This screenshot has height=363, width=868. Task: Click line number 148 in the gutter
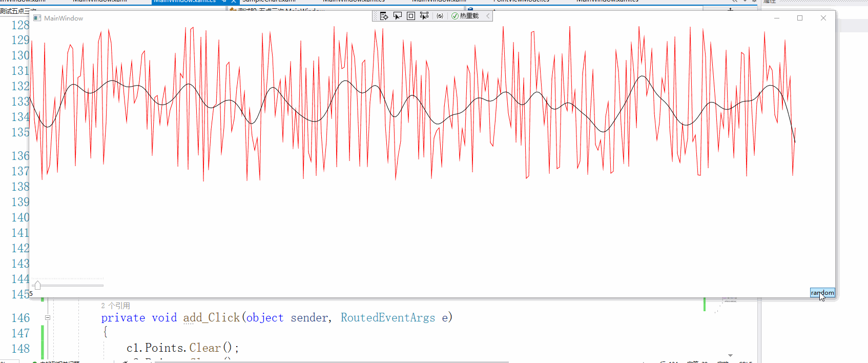pos(20,349)
